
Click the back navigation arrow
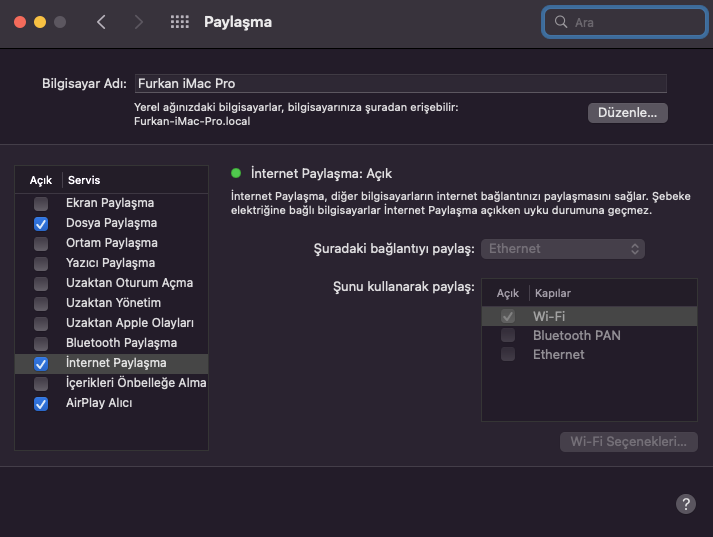coord(101,22)
